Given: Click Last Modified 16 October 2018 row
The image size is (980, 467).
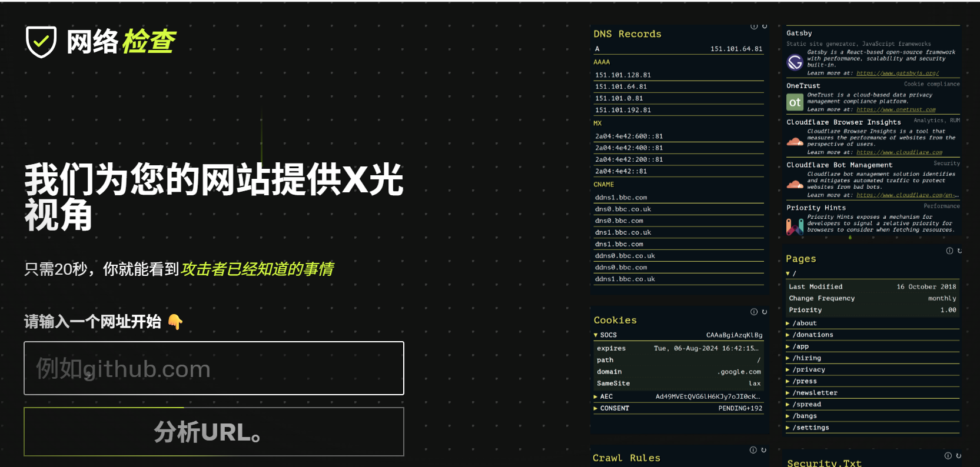Looking at the screenshot, I should (x=872, y=287).
